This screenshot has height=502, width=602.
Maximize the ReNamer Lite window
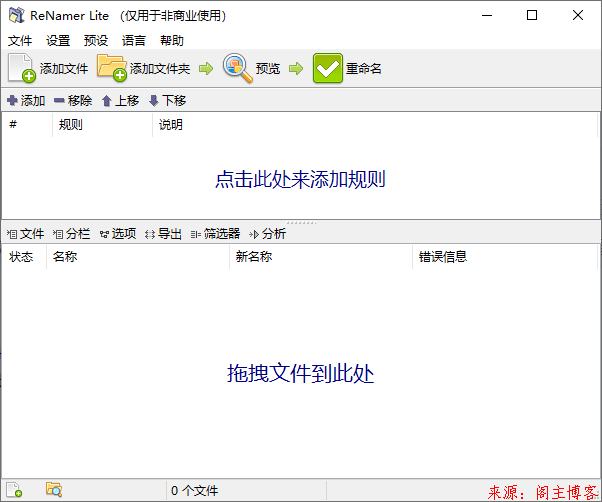(532, 15)
